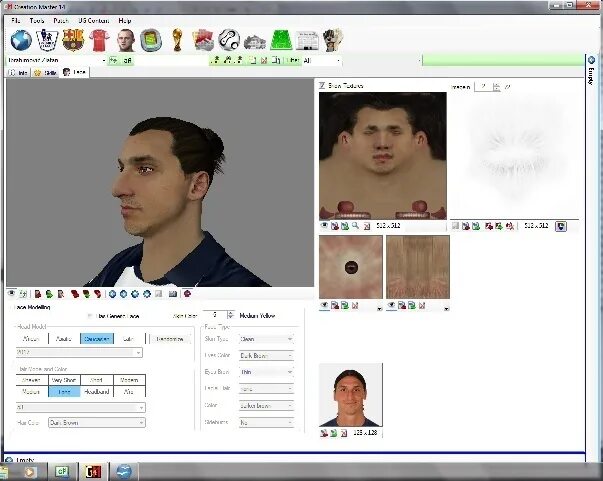Enable the Use Generic Face checkbox

[90, 316]
